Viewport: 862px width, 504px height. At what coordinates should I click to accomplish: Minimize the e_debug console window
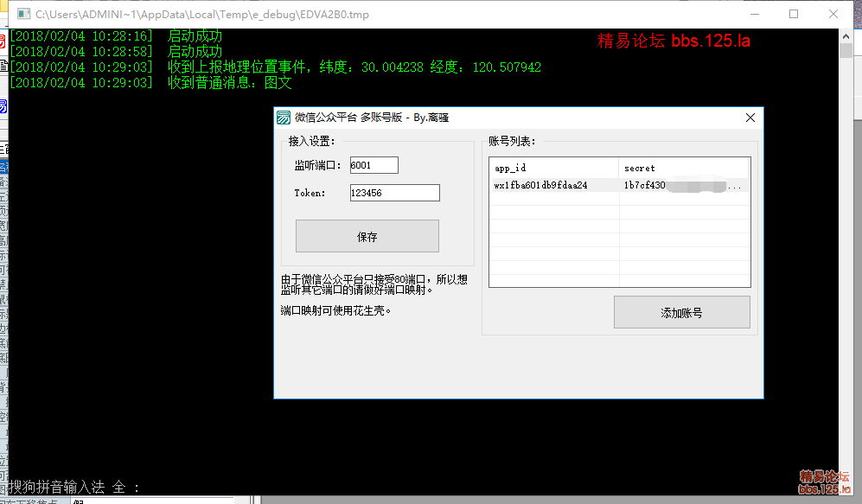pyautogui.click(x=755, y=15)
